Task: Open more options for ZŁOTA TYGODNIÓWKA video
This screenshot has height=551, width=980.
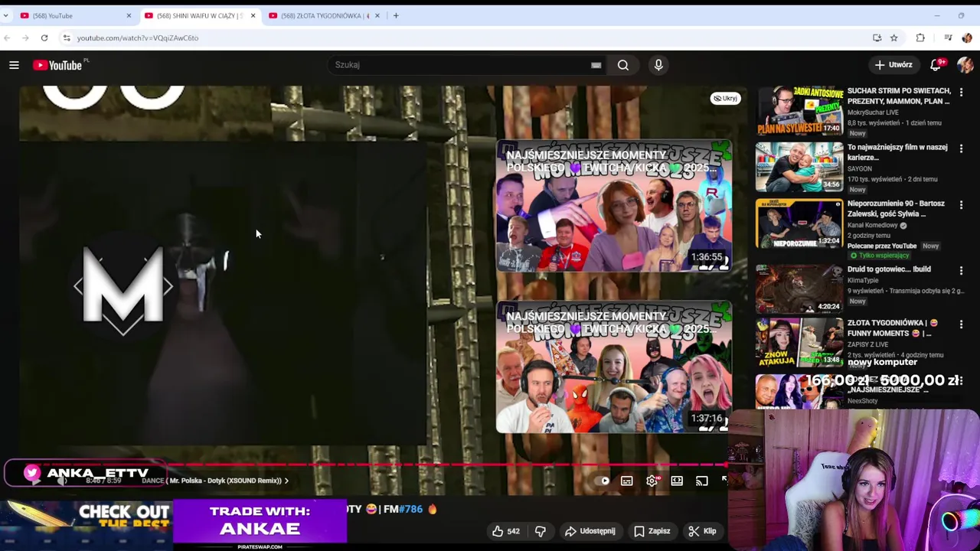Action: (x=962, y=324)
